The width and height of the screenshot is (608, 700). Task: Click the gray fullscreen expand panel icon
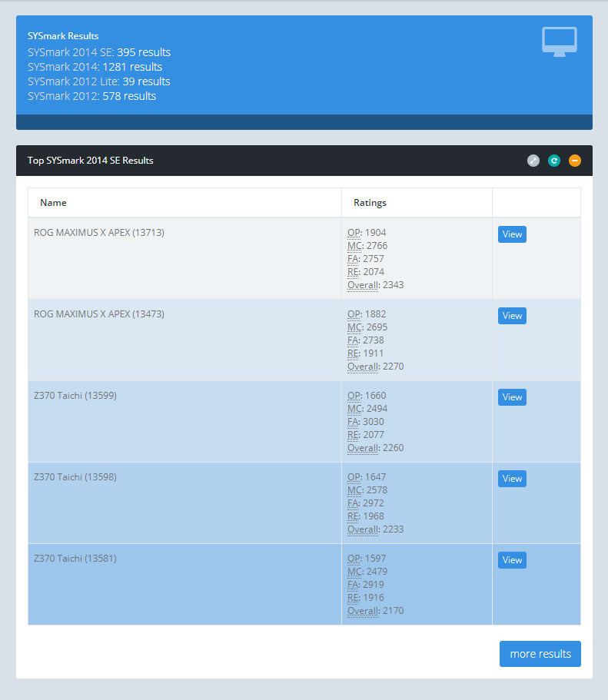click(533, 161)
